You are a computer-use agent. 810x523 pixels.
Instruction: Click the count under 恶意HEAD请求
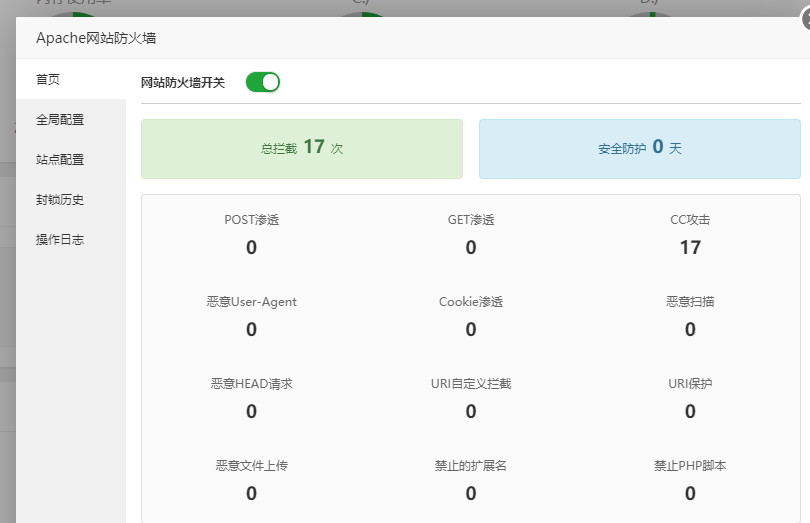(x=252, y=411)
